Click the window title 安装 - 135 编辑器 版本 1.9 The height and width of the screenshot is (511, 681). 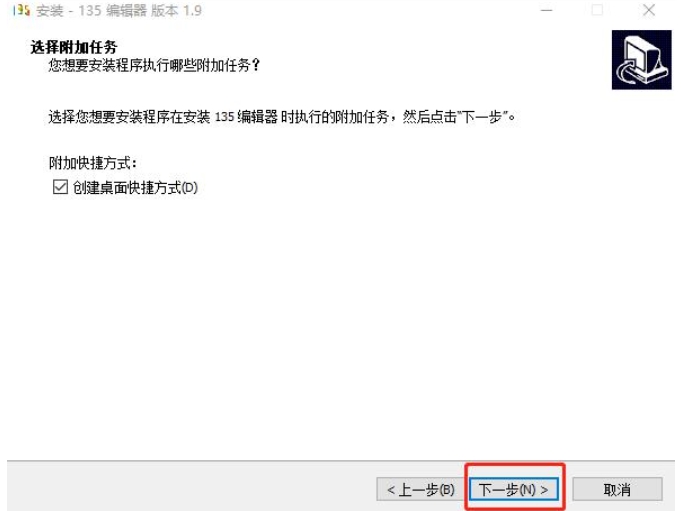click(119, 10)
